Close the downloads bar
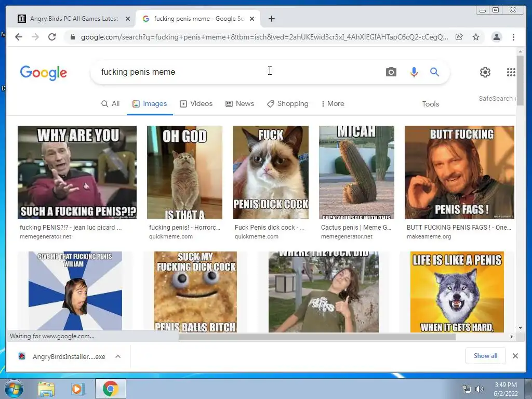Viewport: 532px width, 399px height. [515, 356]
